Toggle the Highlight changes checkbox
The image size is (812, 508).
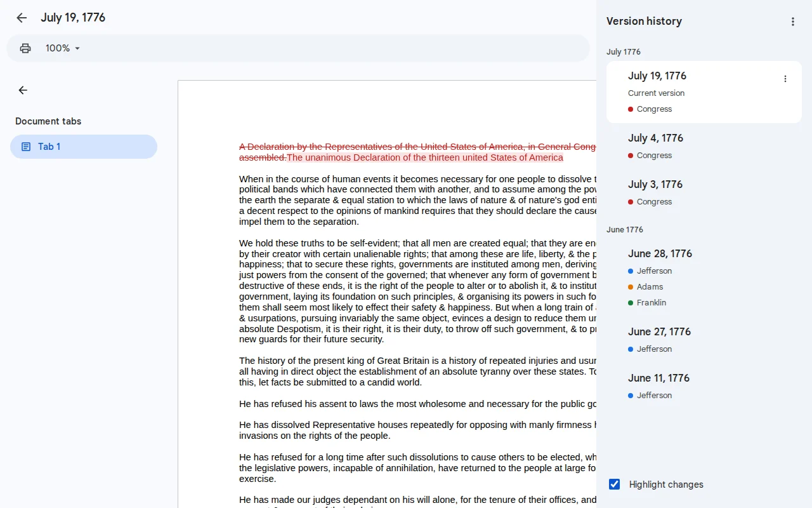click(614, 485)
